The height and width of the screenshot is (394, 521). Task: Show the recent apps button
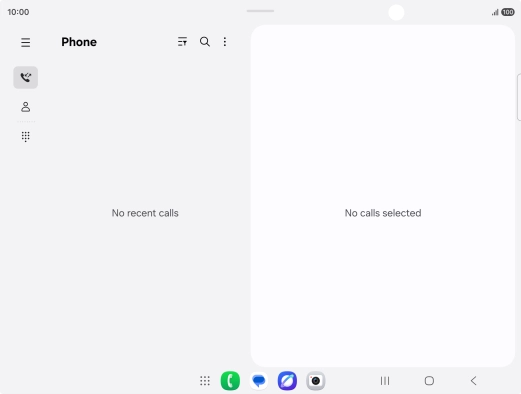click(385, 381)
